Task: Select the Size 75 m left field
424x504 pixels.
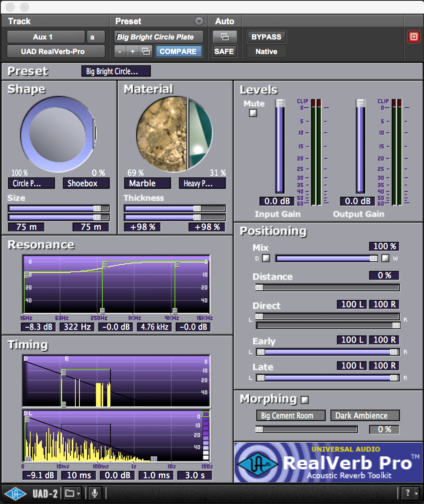Action: [26, 227]
